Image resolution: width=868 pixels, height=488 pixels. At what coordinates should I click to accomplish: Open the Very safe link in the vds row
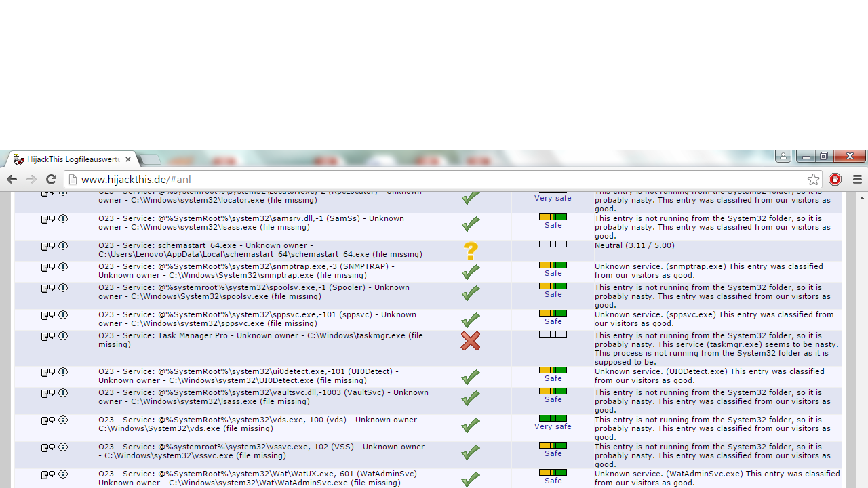553,426
